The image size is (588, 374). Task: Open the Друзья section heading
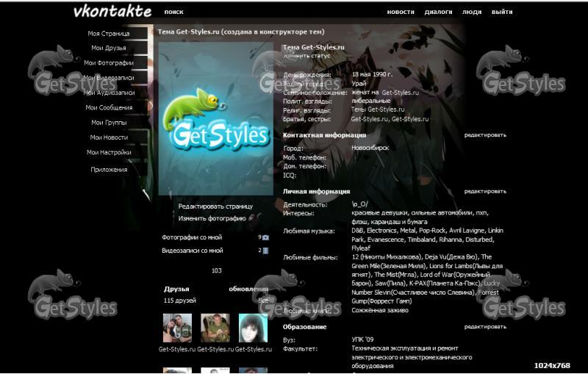coord(176,289)
